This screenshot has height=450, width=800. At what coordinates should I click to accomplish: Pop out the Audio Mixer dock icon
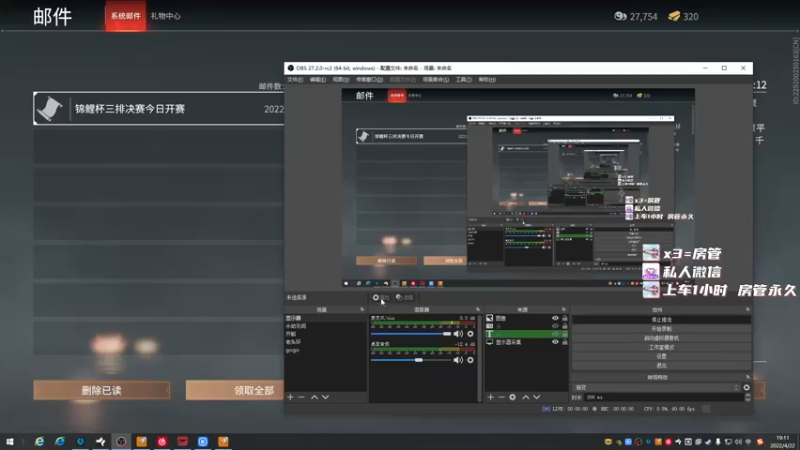(x=478, y=310)
